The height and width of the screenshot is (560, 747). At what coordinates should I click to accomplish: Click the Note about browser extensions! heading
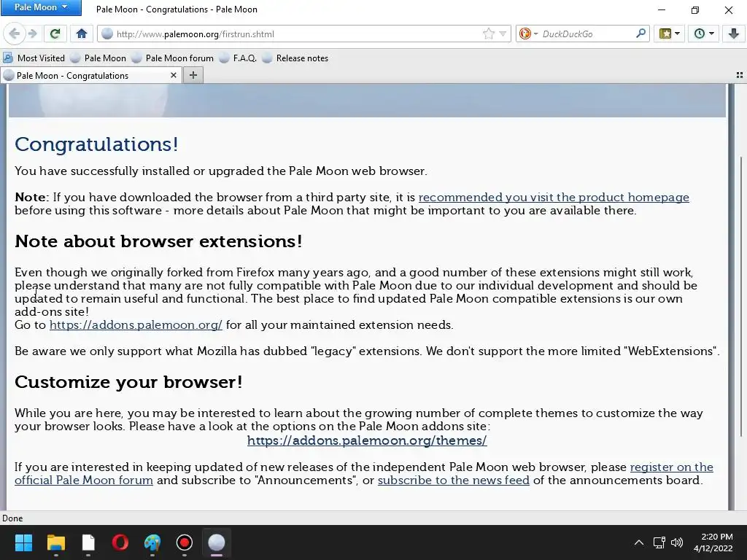click(x=158, y=241)
